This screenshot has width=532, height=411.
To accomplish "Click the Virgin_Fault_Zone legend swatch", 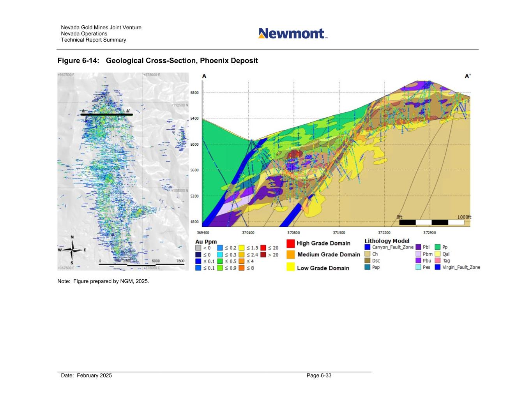I will coord(438,267).
